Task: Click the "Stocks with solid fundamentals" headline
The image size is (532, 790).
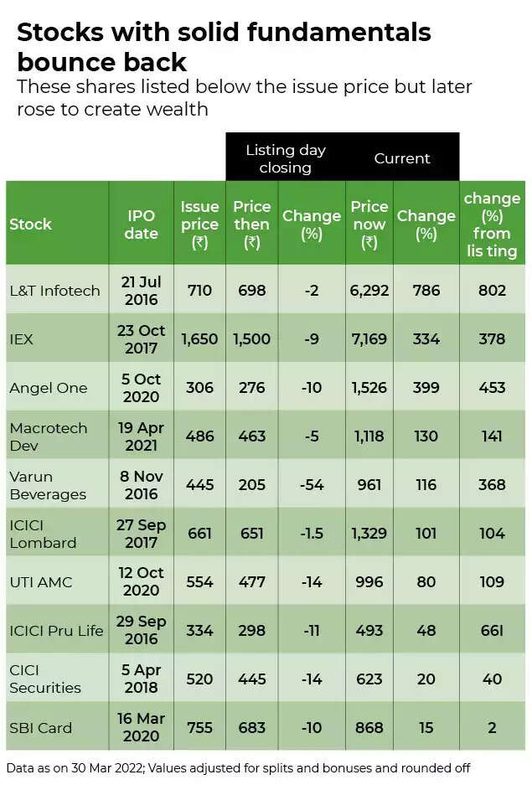Action: [224, 33]
